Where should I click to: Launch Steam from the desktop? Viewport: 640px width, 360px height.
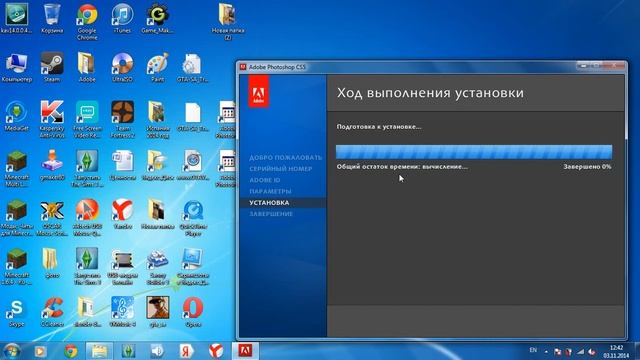(52, 68)
